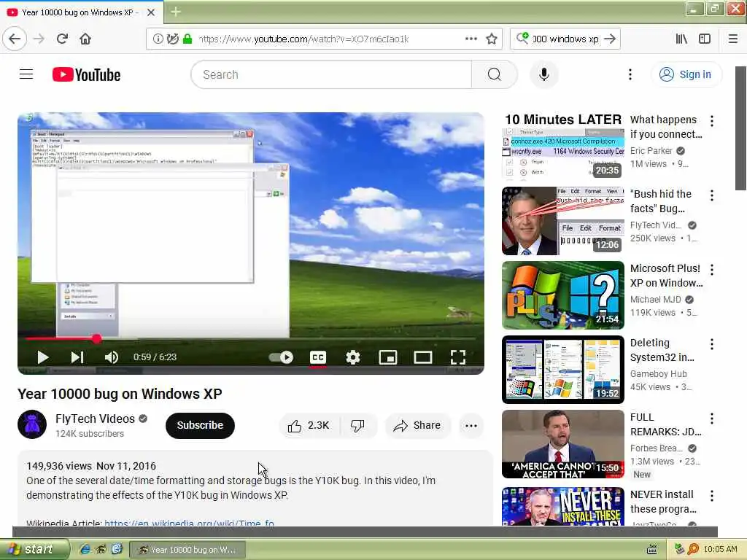
Task: Open the browser home page
Action: pyautogui.click(x=85, y=39)
